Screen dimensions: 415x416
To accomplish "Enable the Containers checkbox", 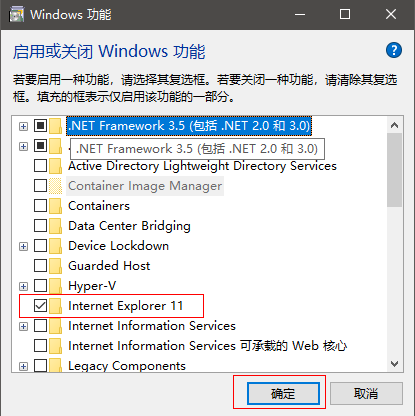I will pos(40,206).
